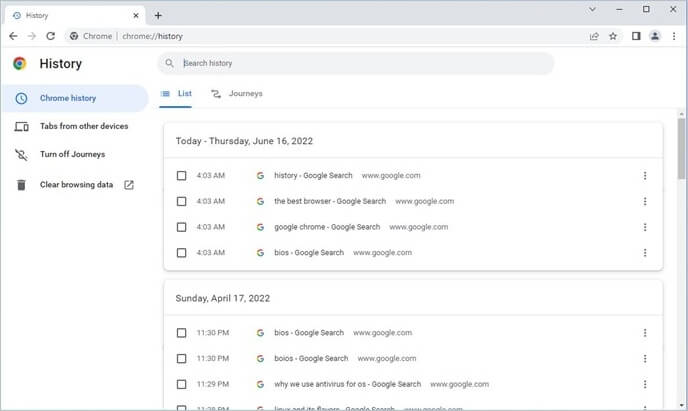Switch to the Journeys tab
Image resolution: width=688 pixels, height=411 pixels.
tap(237, 94)
